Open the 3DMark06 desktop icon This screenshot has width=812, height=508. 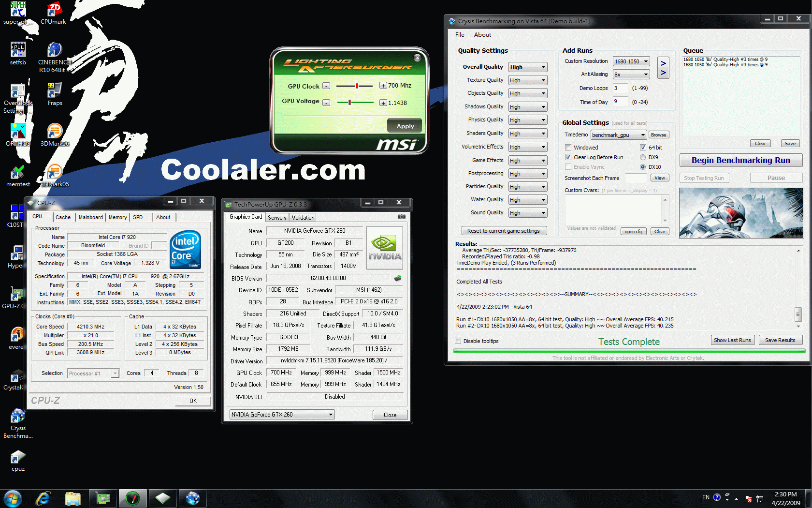pyautogui.click(x=55, y=134)
